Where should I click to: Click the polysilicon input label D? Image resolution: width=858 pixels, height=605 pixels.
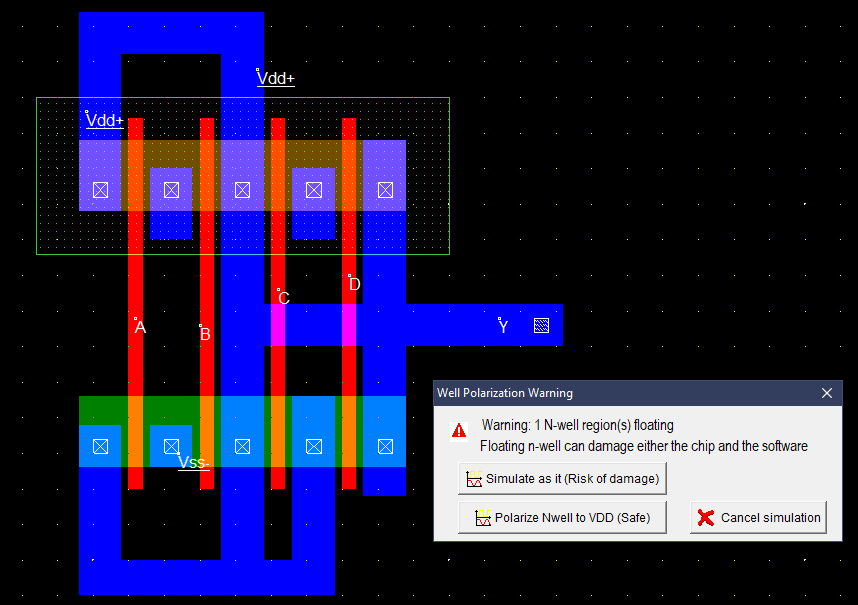pyautogui.click(x=353, y=284)
